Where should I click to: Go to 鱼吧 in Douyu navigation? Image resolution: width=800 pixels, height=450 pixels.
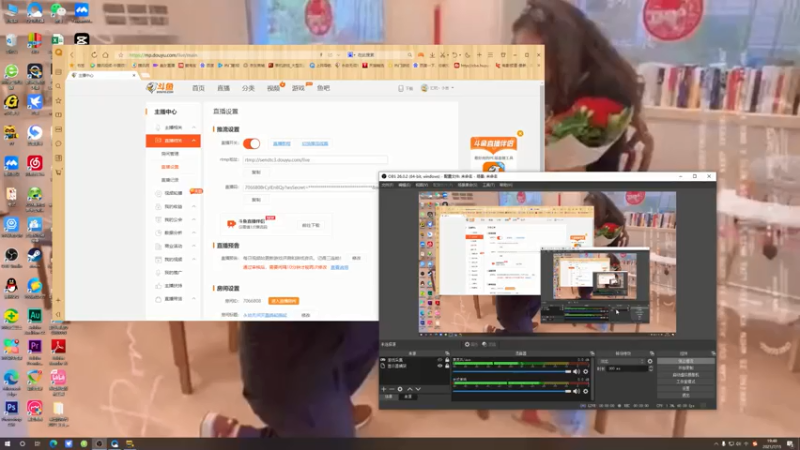point(323,88)
